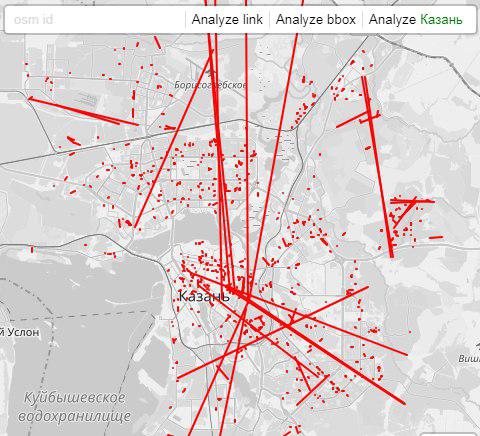Click the isolated red marker on the western riverbank
The width and height of the screenshot is (480, 436).
32,249
